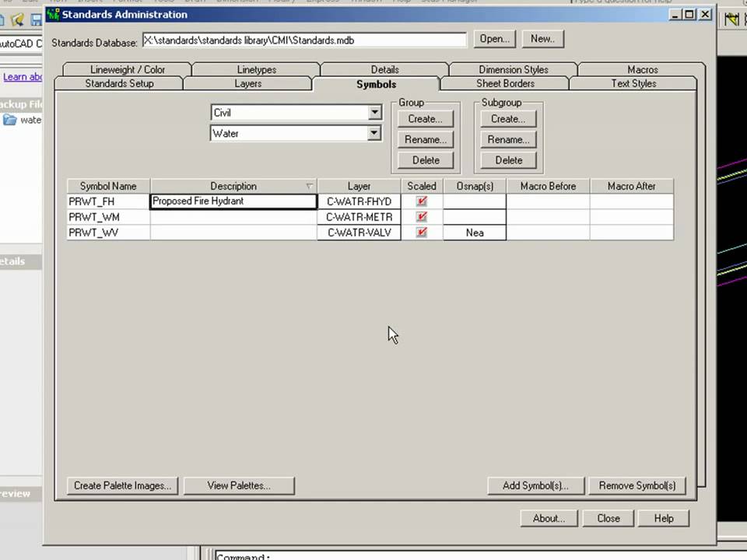
Task: Click the Symbol Name column header
Action: pyautogui.click(x=108, y=186)
